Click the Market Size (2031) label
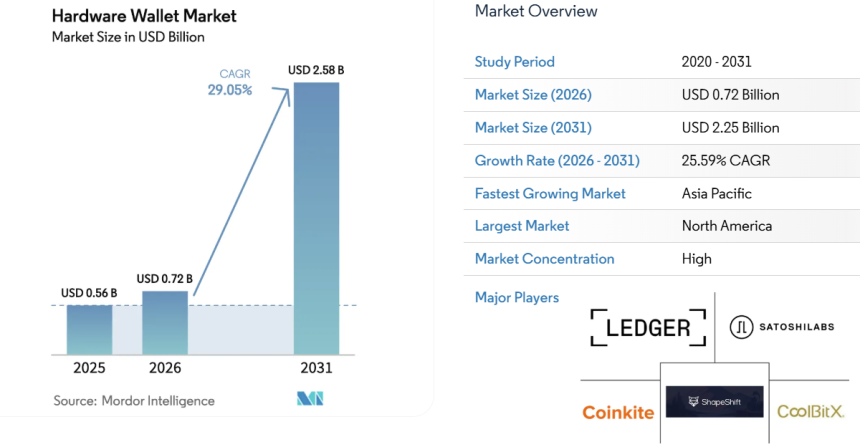This screenshot has height=447, width=860. tap(533, 128)
